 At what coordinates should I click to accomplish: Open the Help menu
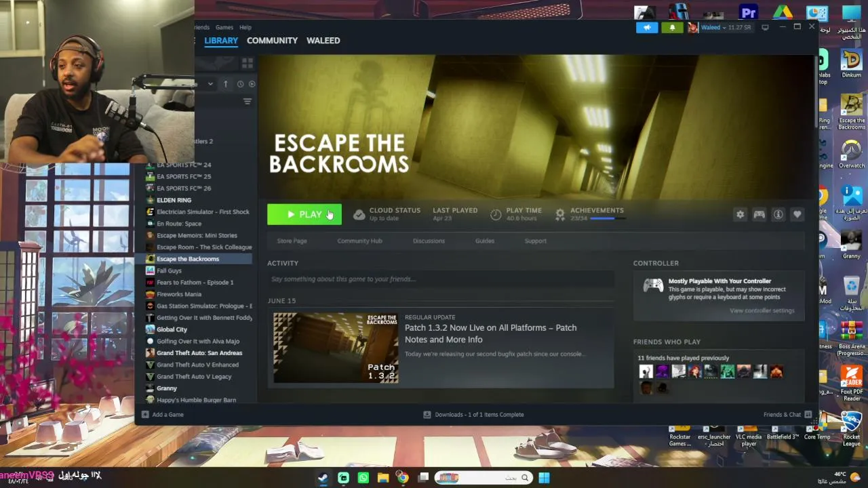pyautogui.click(x=245, y=27)
